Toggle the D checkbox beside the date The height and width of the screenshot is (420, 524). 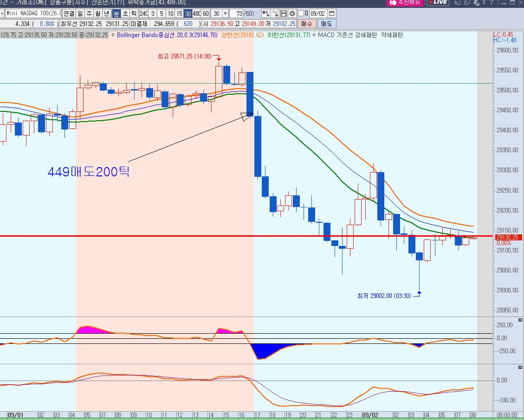(x=301, y=13)
